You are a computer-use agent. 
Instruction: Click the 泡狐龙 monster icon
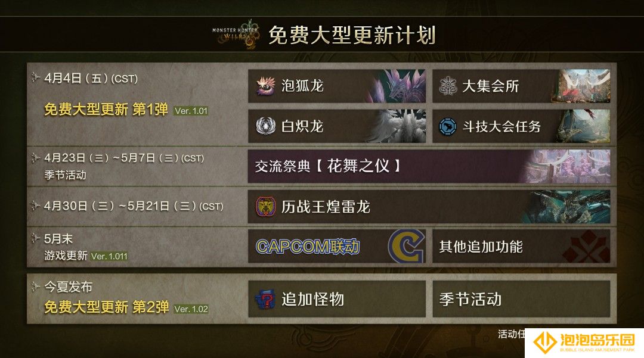tap(265, 86)
